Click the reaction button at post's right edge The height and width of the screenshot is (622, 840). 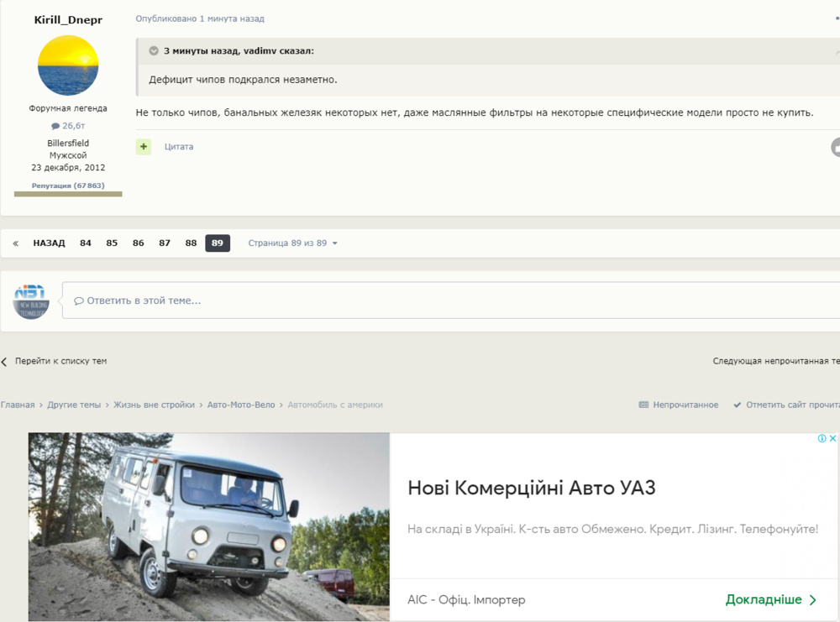pos(836,147)
